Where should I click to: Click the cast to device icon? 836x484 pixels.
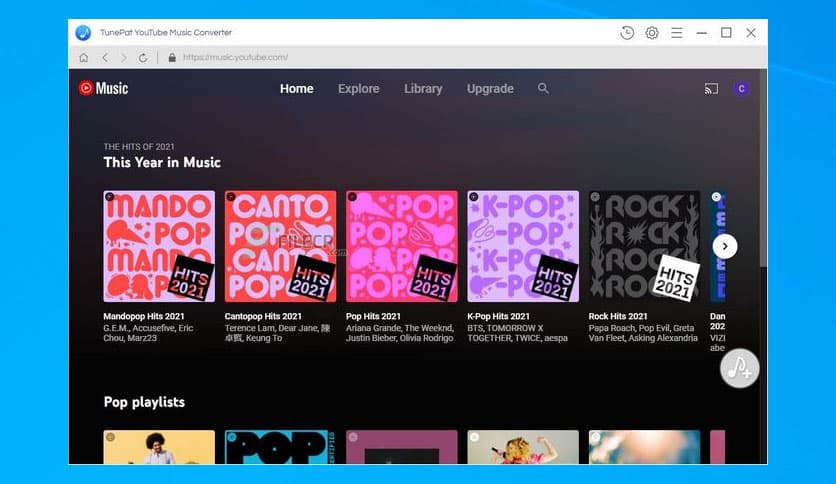[x=711, y=88]
